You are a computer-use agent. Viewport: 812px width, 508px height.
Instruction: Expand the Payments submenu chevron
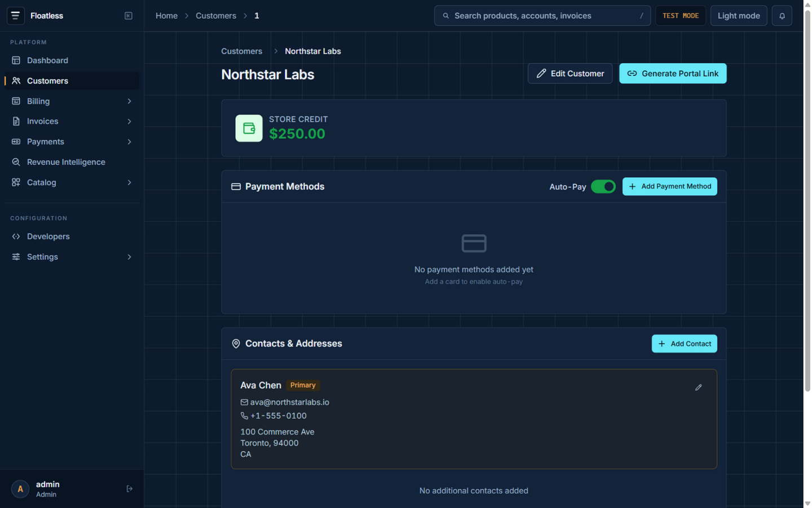(129, 142)
